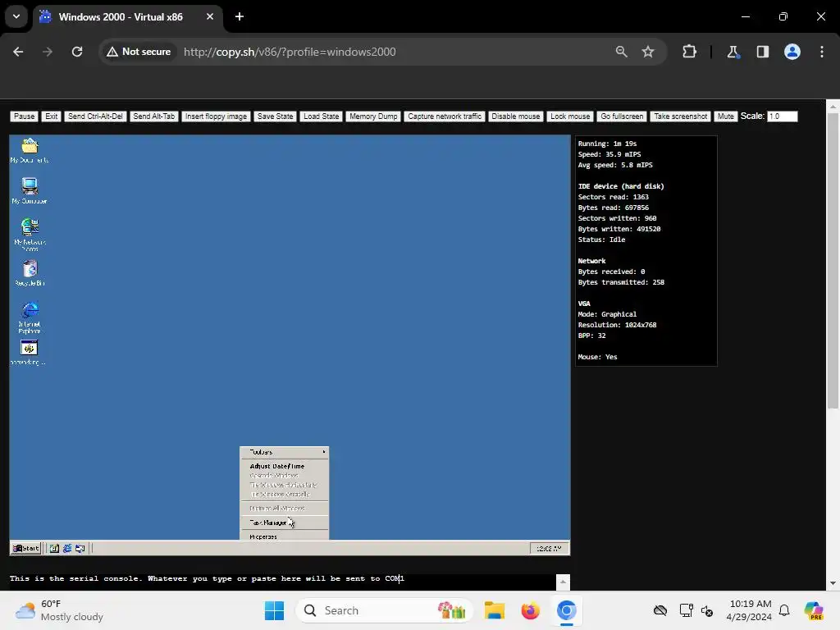Image resolution: width=840 pixels, height=630 pixels.
Task: Open the Extensions puzzle icon
Action: tap(689, 52)
